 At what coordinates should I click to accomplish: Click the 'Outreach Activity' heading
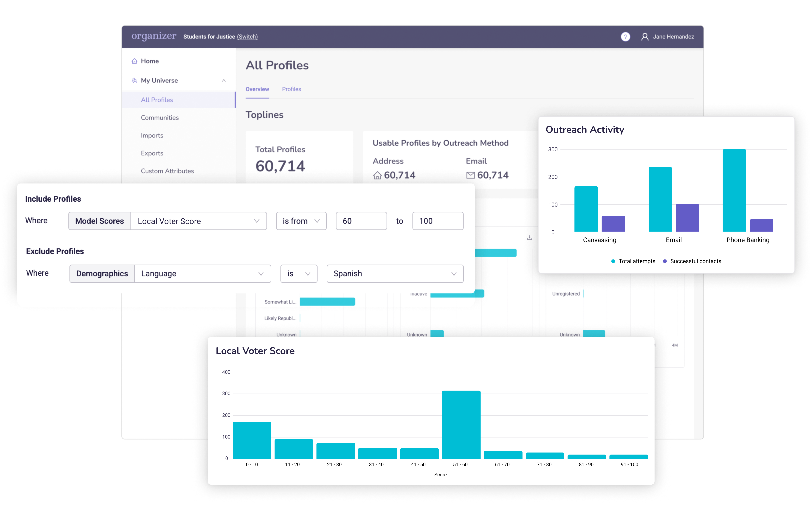[x=585, y=130]
